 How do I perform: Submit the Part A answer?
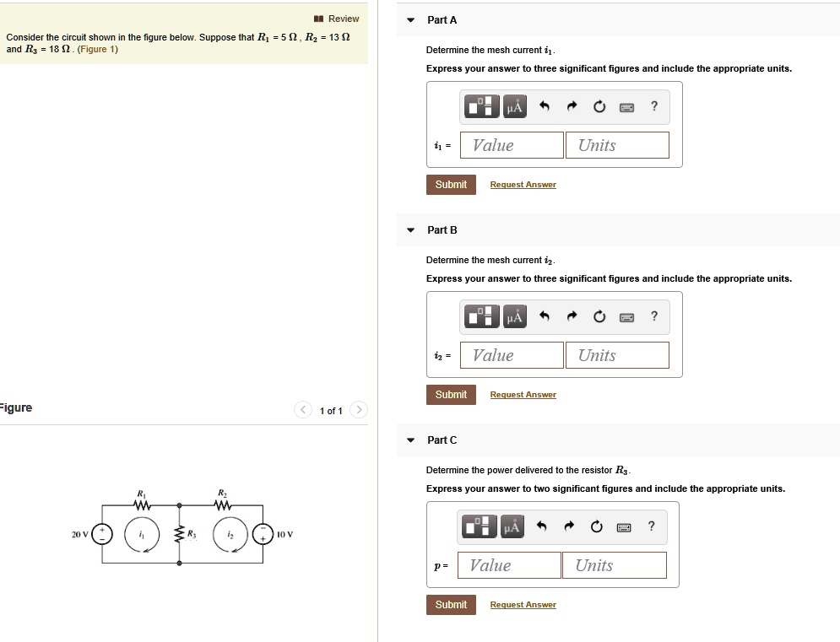pos(451,185)
